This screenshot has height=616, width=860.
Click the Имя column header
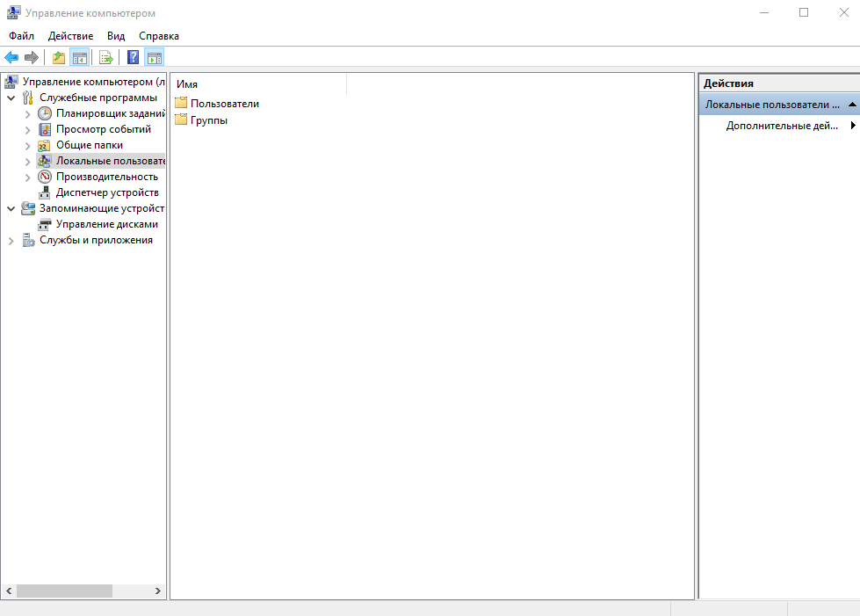[259, 84]
